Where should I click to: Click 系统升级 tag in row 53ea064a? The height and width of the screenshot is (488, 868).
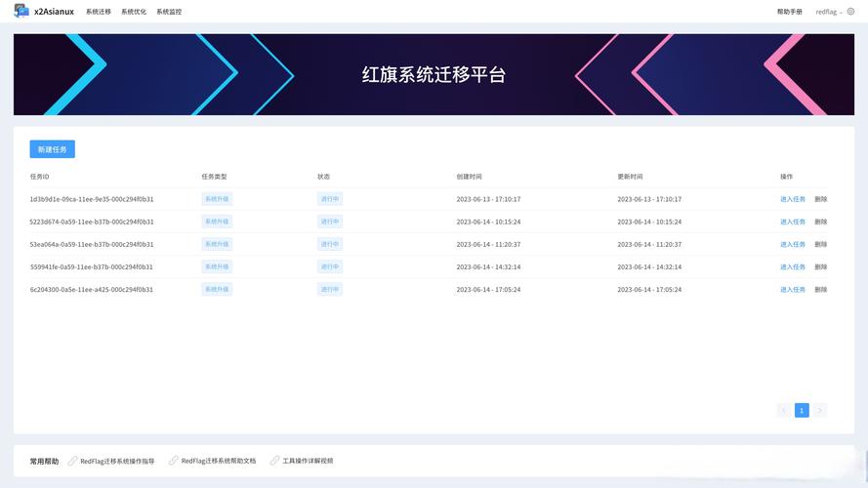coord(217,245)
